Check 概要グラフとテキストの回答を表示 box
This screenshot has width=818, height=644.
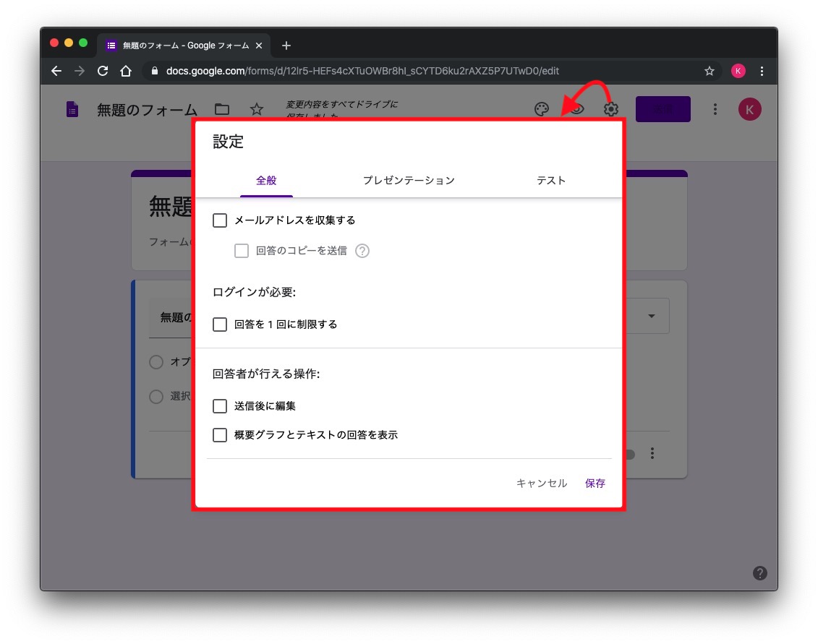pyautogui.click(x=220, y=435)
